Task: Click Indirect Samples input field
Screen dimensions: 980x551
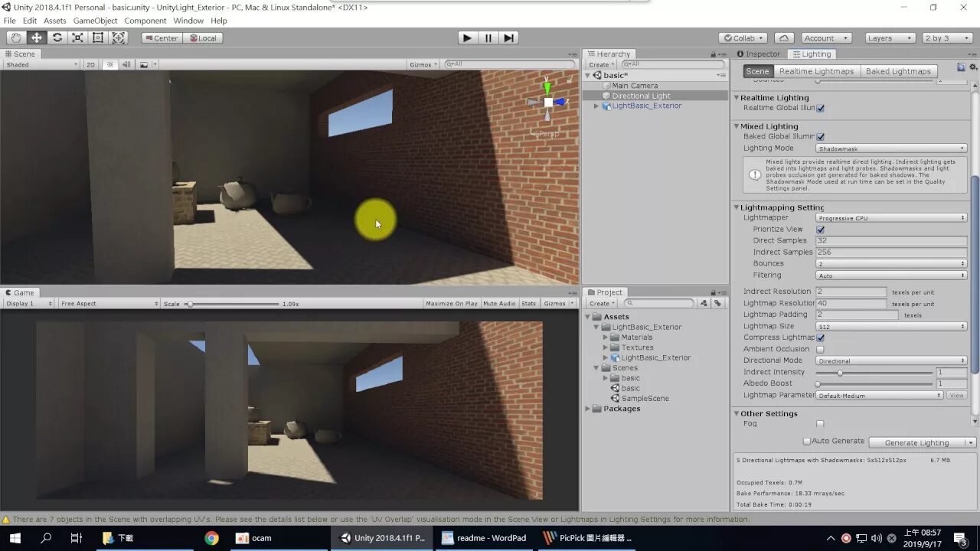Action: point(891,252)
